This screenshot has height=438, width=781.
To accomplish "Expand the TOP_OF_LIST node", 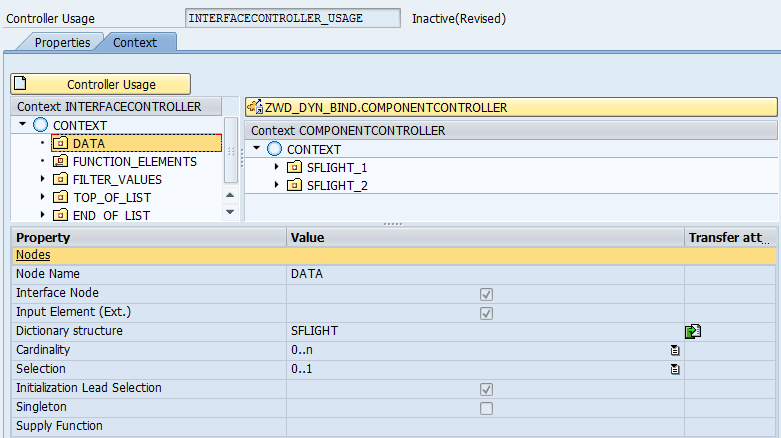I will (42, 197).
